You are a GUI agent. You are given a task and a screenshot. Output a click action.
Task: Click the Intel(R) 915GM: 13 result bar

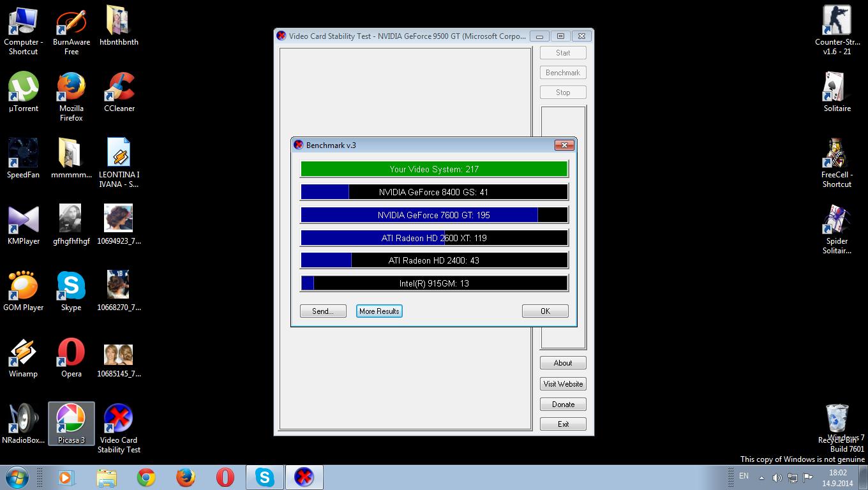click(434, 283)
